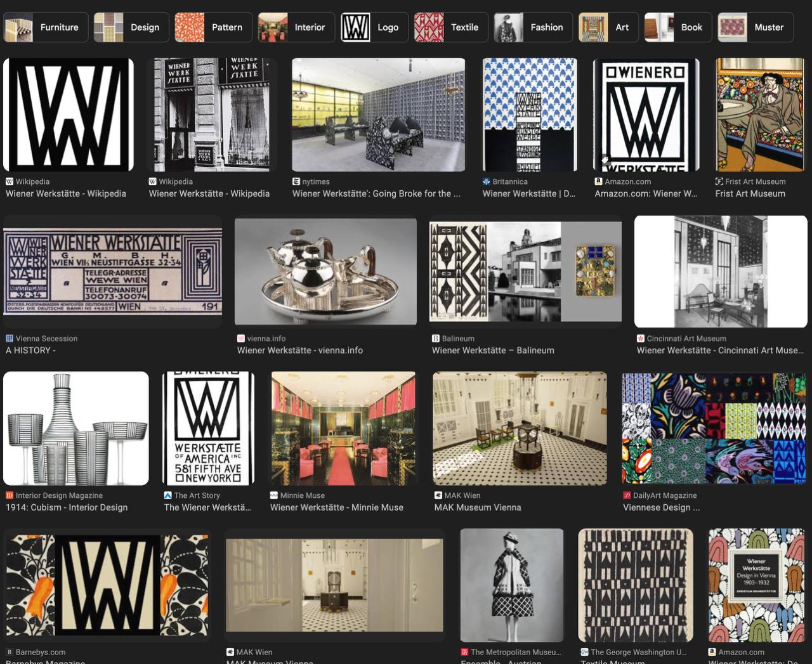Click the MAK Wien favicon under the museum room image
This screenshot has width=812, height=664.
tap(438, 495)
